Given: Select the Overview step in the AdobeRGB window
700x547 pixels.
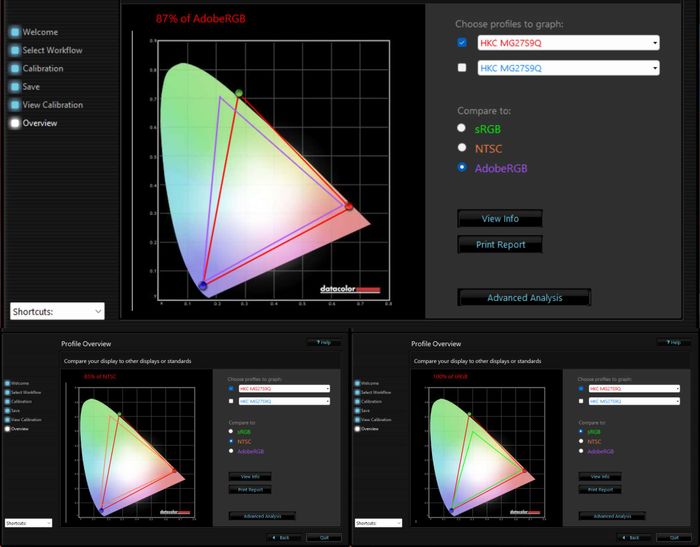Looking at the screenshot, I should pyautogui.click(x=34, y=123).
